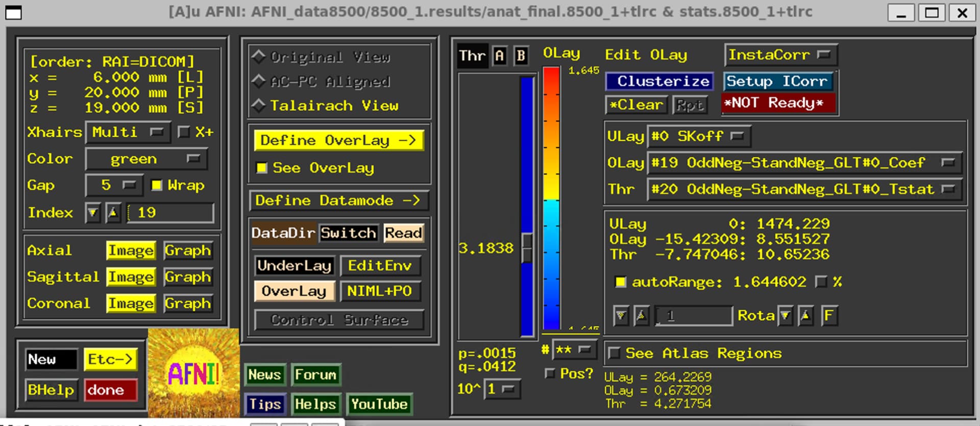
Task: Choose OverLay dataset button
Action: click(294, 291)
